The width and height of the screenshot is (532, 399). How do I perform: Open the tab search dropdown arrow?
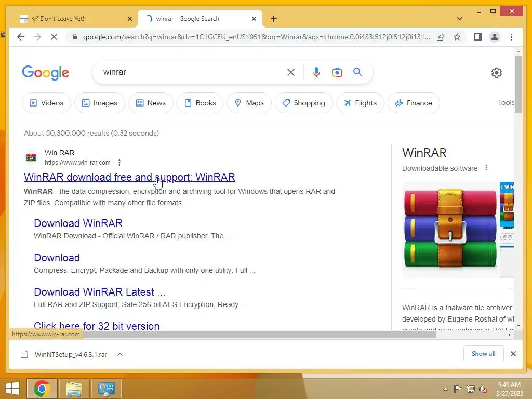(459, 19)
